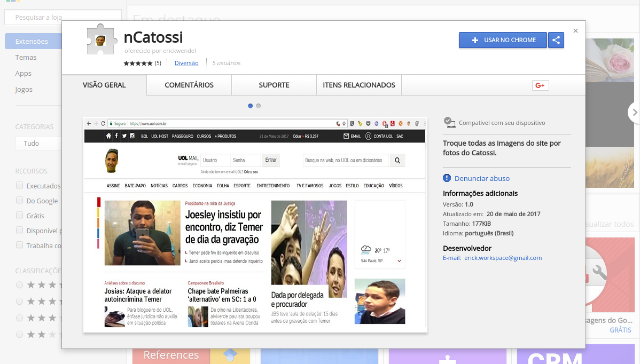This screenshot has width=640, height=364.
Task: Click the developer email erick.workspace@gmail.com
Action: tap(503, 258)
